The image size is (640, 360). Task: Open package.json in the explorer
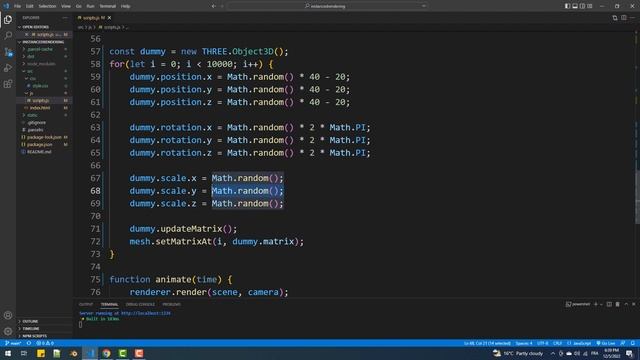39,144
